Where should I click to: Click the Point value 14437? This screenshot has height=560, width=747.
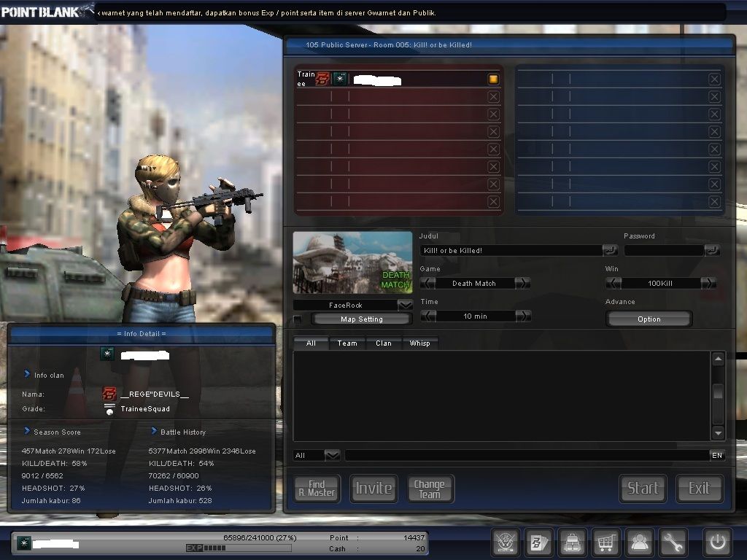pos(414,537)
